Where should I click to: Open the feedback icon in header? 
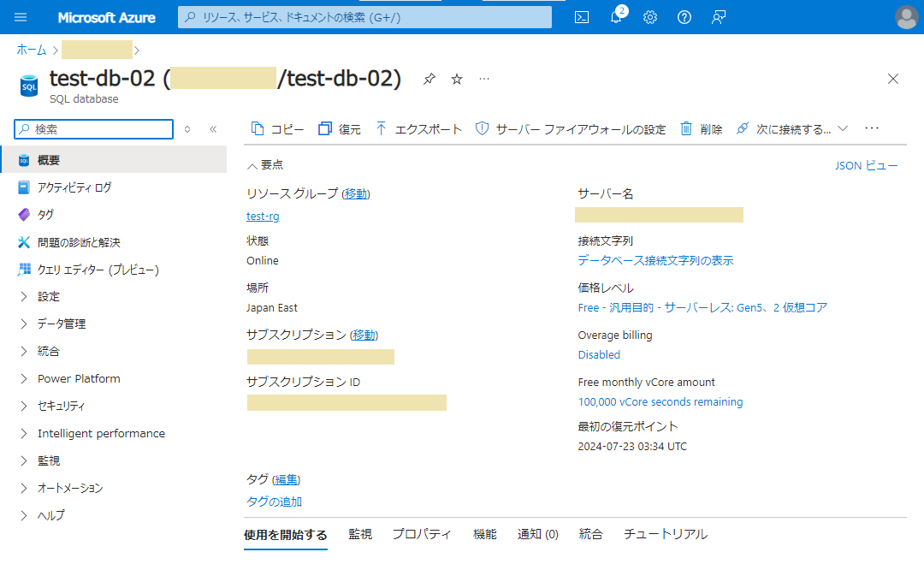(x=719, y=17)
